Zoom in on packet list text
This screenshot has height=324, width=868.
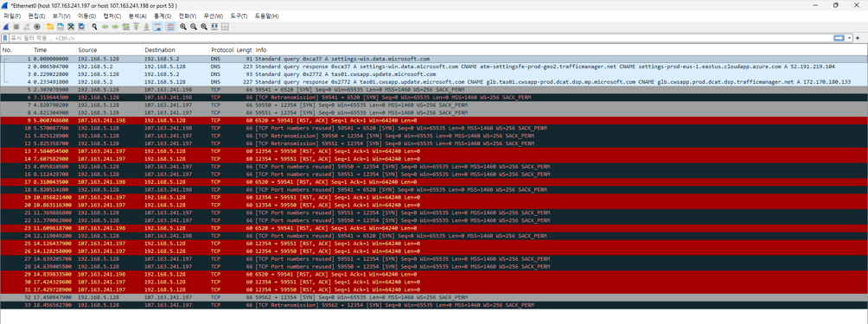[x=183, y=27]
